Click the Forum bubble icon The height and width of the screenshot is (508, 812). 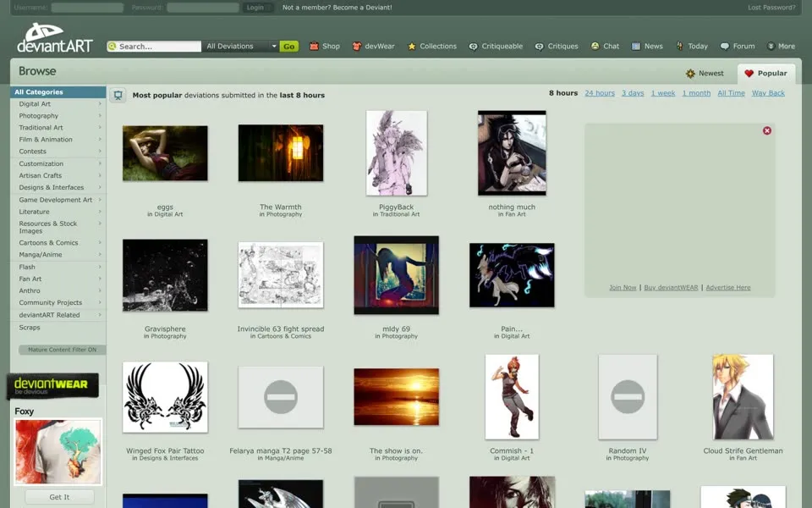(725, 46)
